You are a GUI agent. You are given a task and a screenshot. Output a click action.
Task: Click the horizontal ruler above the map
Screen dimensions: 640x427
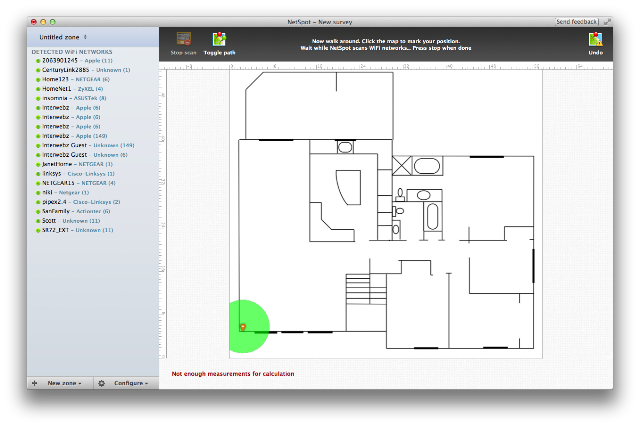(x=386, y=66)
